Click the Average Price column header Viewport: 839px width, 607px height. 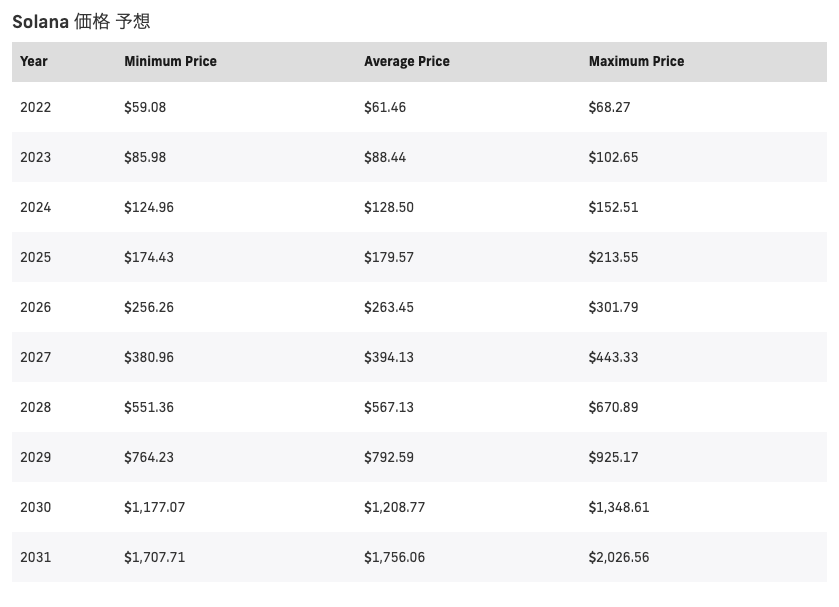[x=407, y=61]
